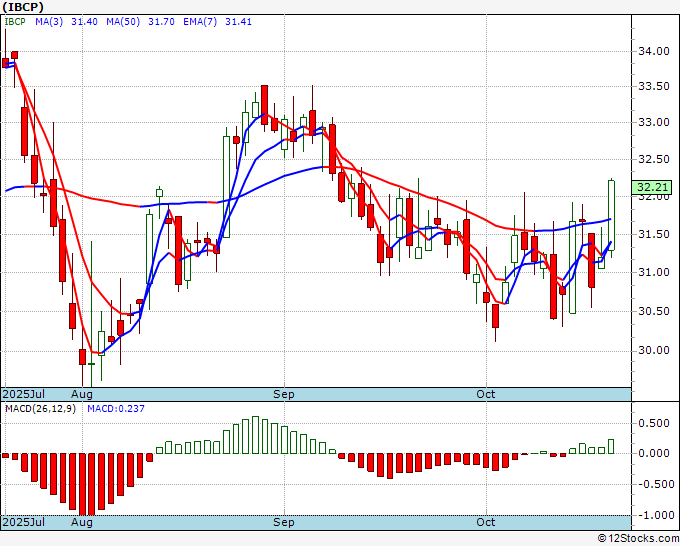Image resolution: width=680 pixels, height=546 pixels.
Task: Click the MA(3) value 31.40
Action: tap(84, 22)
